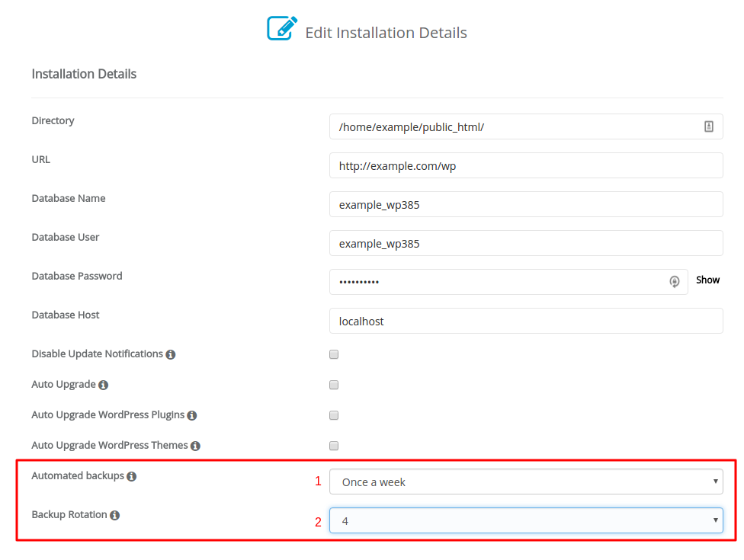This screenshot has width=744, height=560.
Task: View info icon for Auto Upgrade WordPress Themes
Action: [195, 446]
